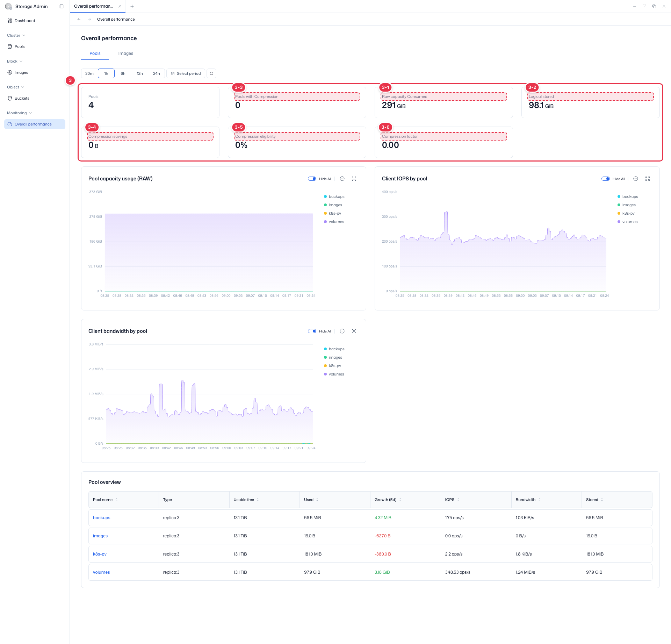Viewport: 671px width, 644px height.
Task: Select Overall performance in Monitoring sidebar
Action: [x=35, y=124]
